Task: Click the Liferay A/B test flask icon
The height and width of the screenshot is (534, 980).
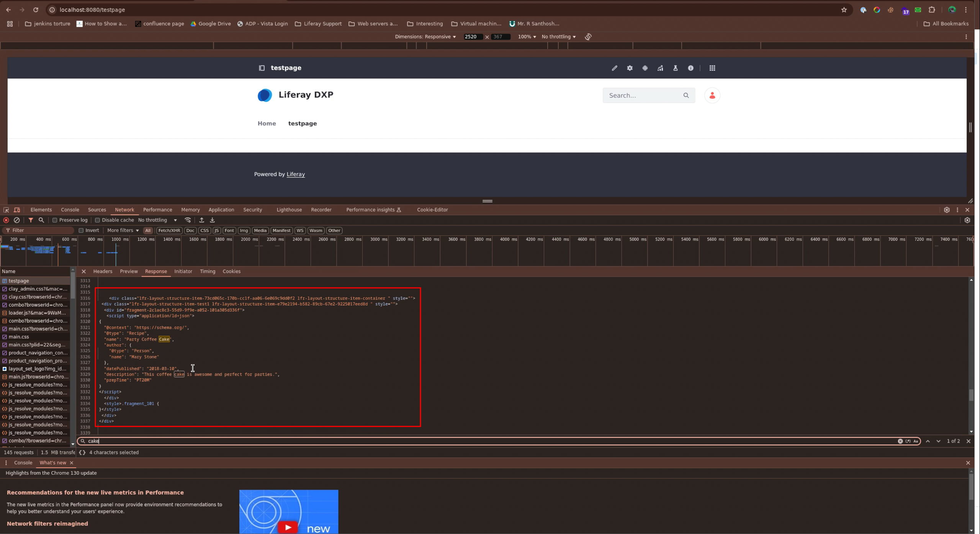Action: point(675,68)
